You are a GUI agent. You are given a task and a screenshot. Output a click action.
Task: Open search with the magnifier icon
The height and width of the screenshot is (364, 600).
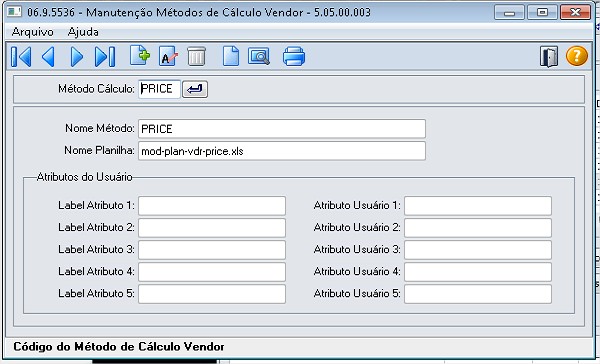click(x=259, y=56)
